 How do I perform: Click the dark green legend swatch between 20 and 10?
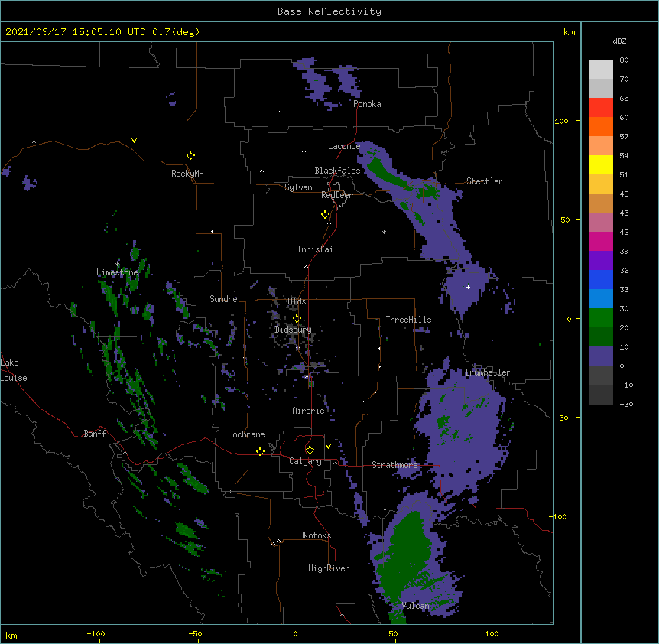[601, 337]
